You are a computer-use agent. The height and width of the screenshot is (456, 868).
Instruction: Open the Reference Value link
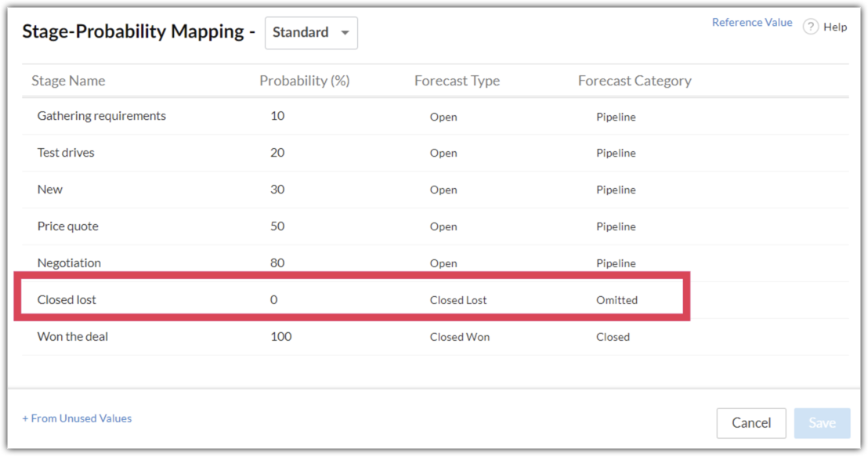(x=751, y=23)
